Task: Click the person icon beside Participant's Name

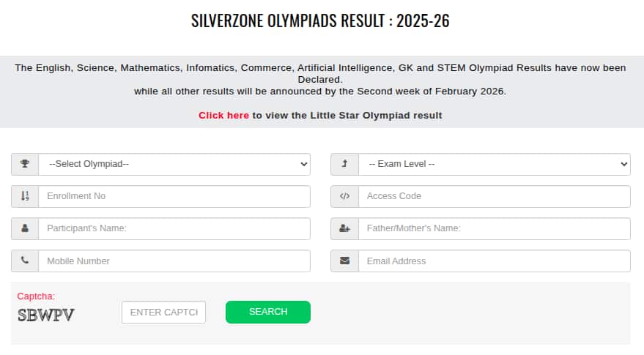Action: (25, 228)
